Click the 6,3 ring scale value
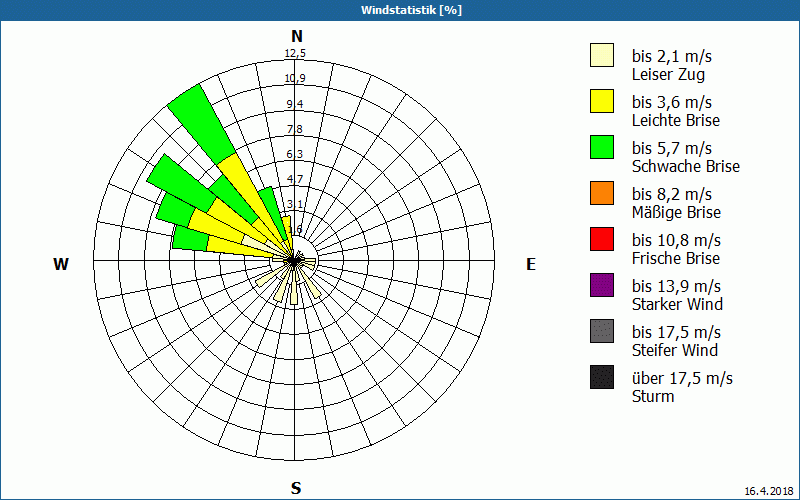 tap(295, 154)
